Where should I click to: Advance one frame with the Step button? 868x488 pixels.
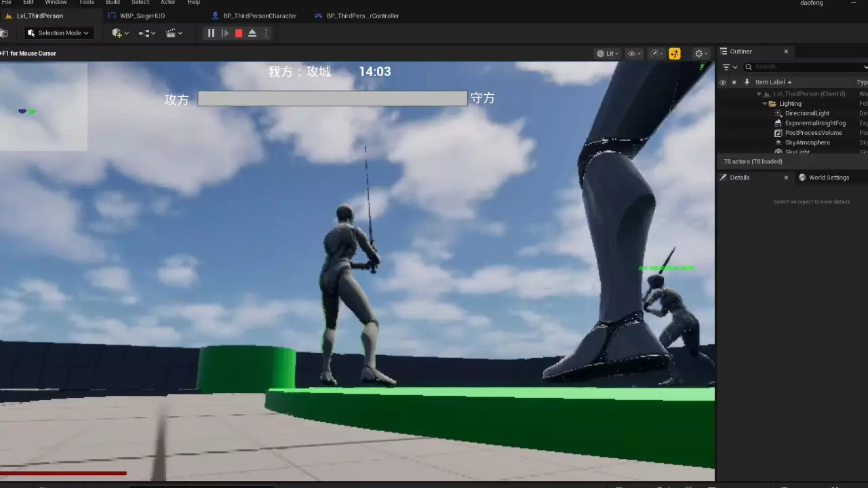[x=225, y=33]
